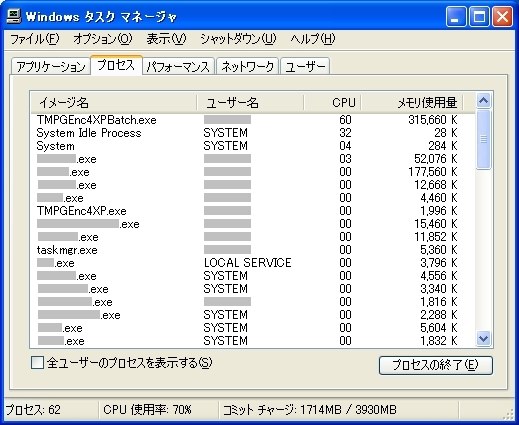Image resolution: width=519 pixels, height=425 pixels.
Task: Sort by ユーザー名 column header
Action: pyautogui.click(x=250, y=102)
